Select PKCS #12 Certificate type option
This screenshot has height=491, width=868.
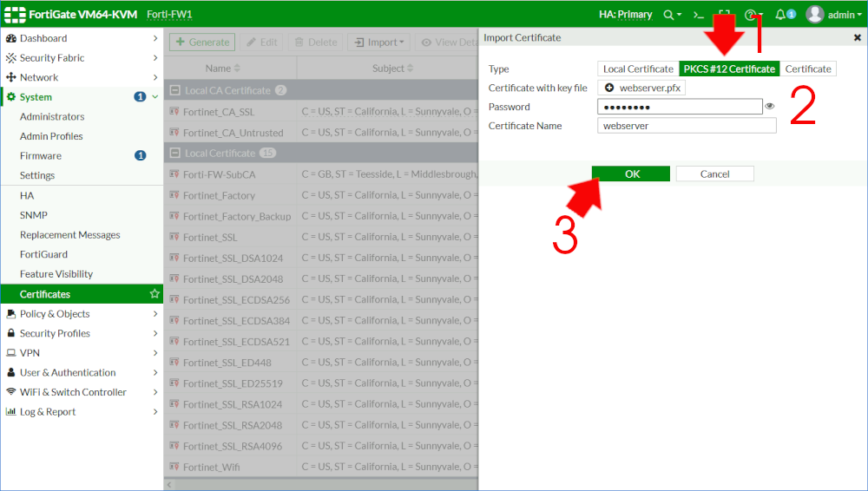[x=729, y=69]
